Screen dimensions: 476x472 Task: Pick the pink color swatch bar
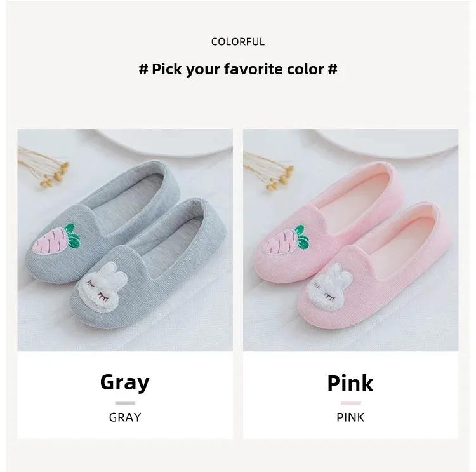pos(350,403)
